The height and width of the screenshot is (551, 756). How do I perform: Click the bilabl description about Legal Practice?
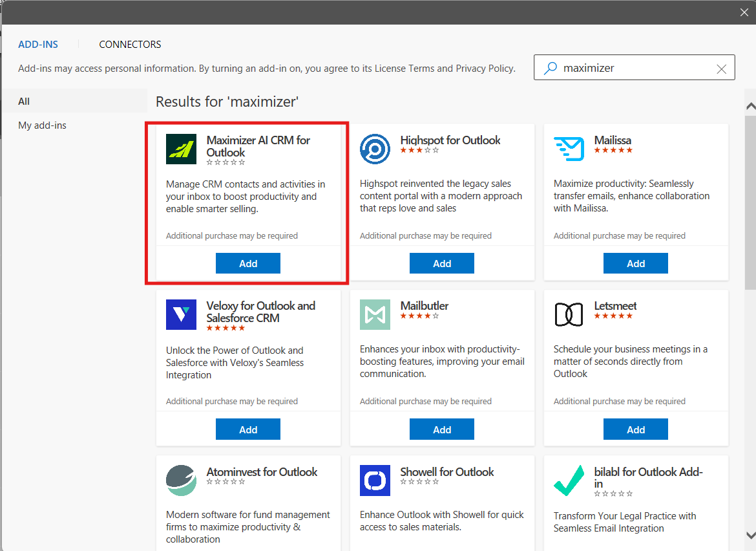[625, 522]
